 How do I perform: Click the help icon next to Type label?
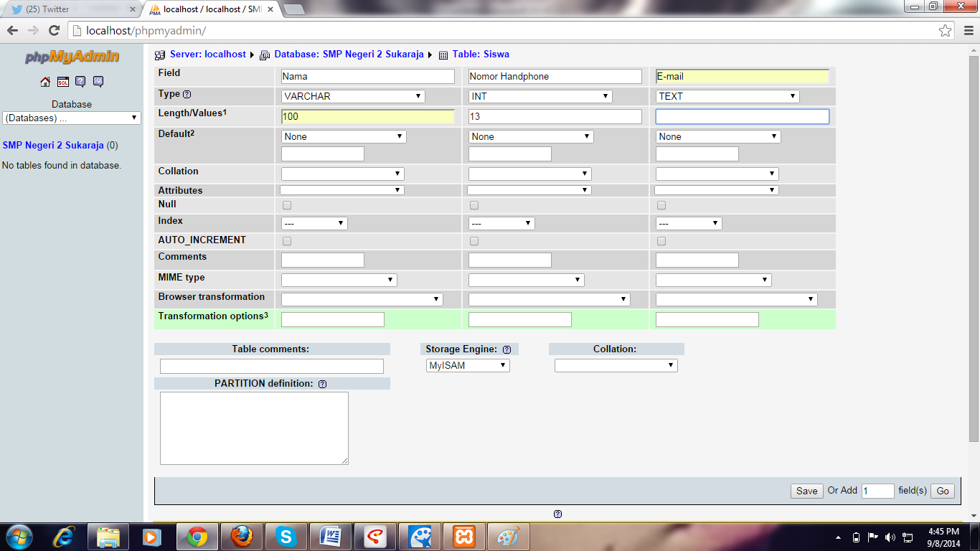pyautogui.click(x=187, y=95)
